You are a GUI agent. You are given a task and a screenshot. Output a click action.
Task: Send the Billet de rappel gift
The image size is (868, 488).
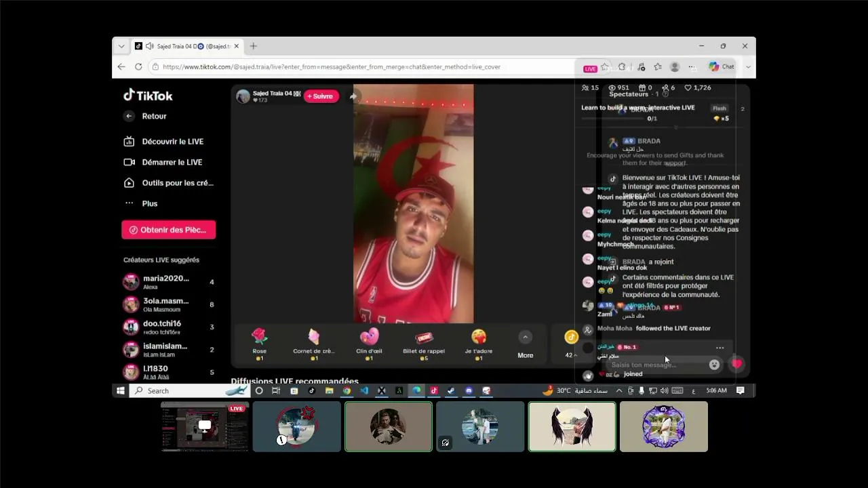424,344
